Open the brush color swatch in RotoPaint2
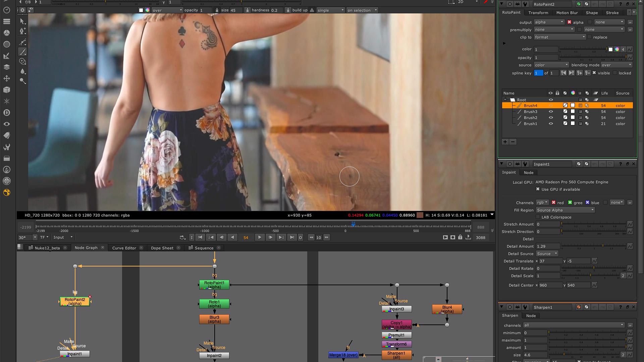 pyautogui.click(x=611, y=49)
